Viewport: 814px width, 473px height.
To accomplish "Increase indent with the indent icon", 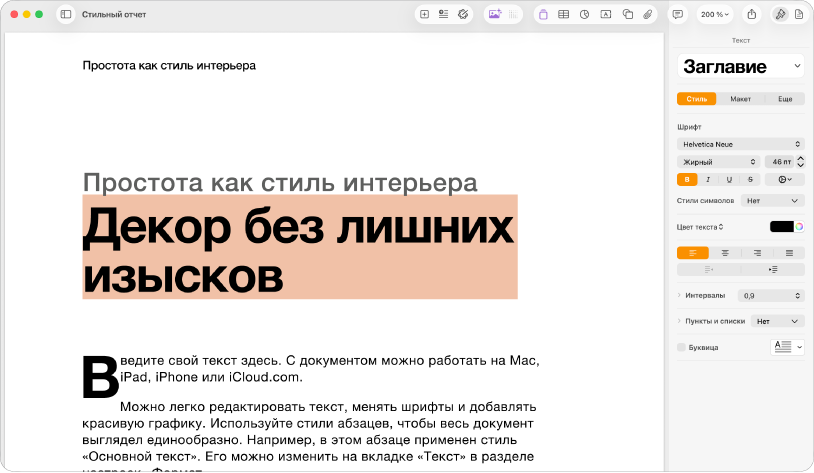I will tap(773, 269).
